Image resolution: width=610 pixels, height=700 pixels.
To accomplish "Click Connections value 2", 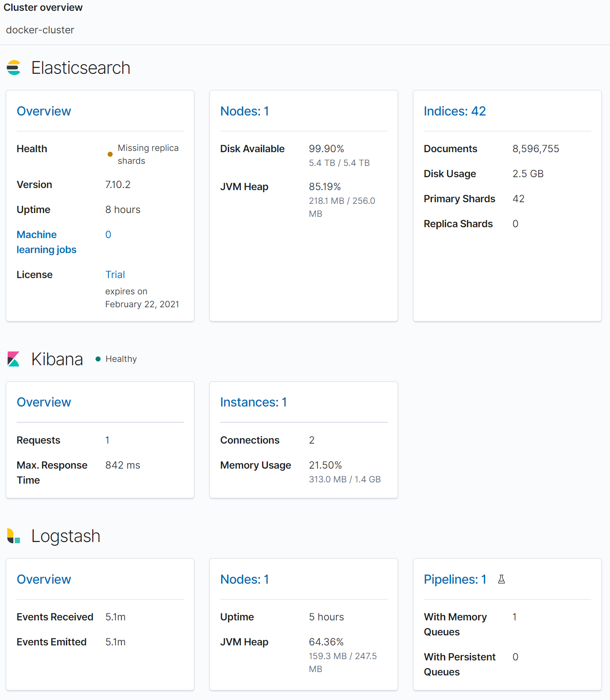I will (312, 440).
